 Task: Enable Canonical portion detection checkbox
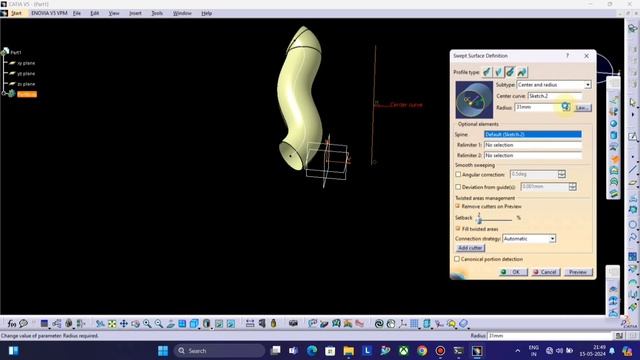[457, 259]
